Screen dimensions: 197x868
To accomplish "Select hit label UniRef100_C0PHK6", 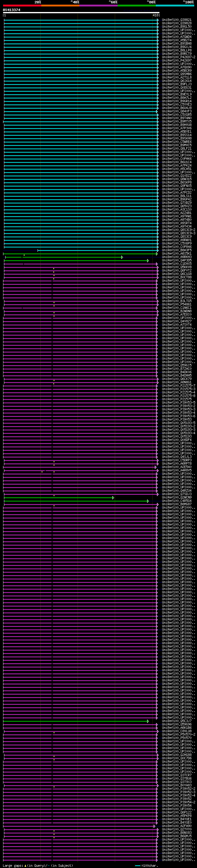I will point(177,159).
